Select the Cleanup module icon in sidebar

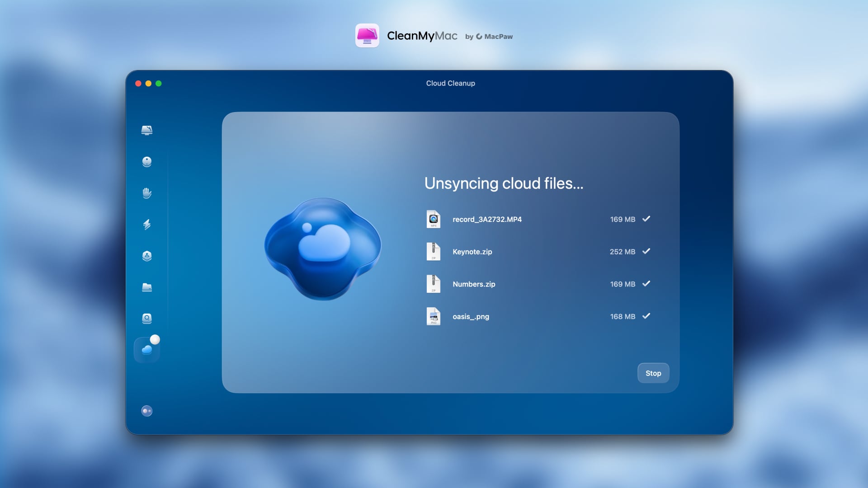click(x=146, y=162)
